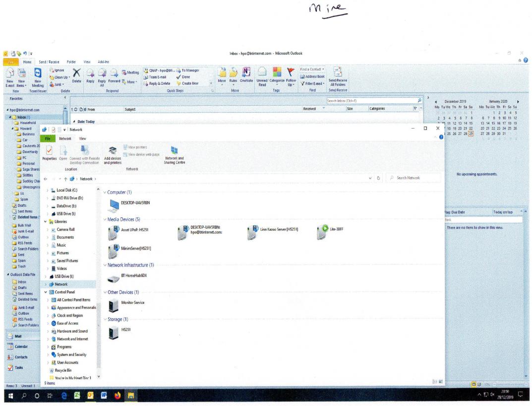
Task: Click Send/Receive All Folders icon
Action: pos(338,76)
